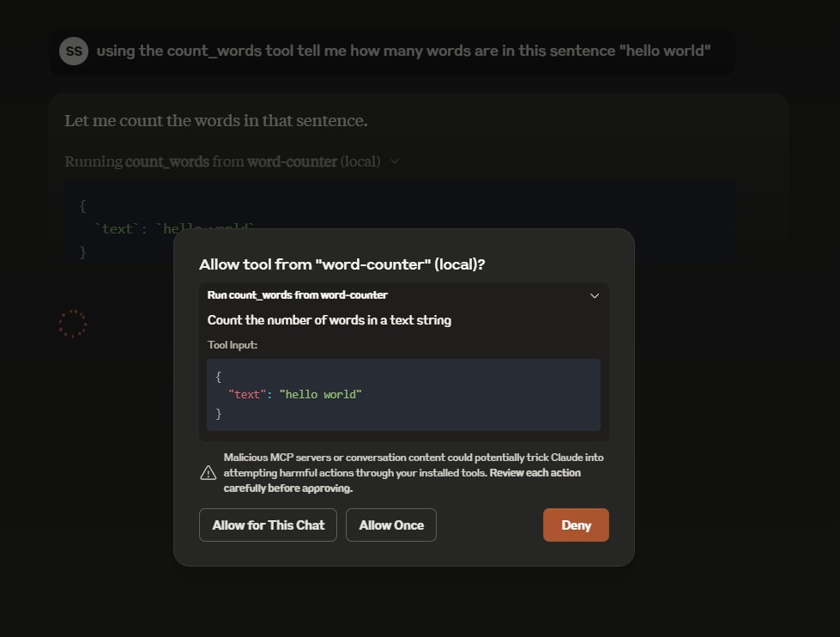Click the orange loading spinner icon
This screenshot has height=637, width=840.
(73, 324)
